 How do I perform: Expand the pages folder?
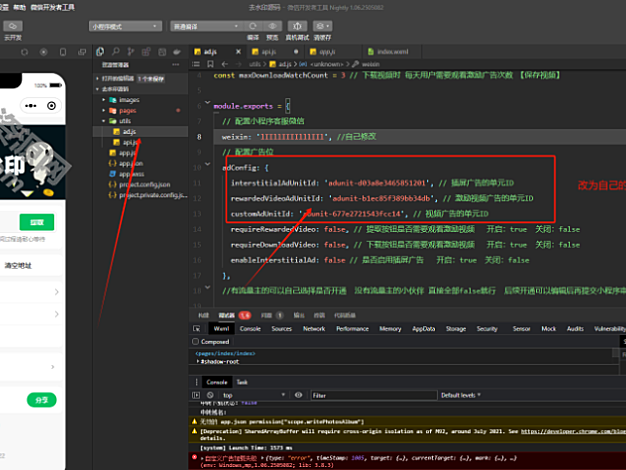click(127, 110)
